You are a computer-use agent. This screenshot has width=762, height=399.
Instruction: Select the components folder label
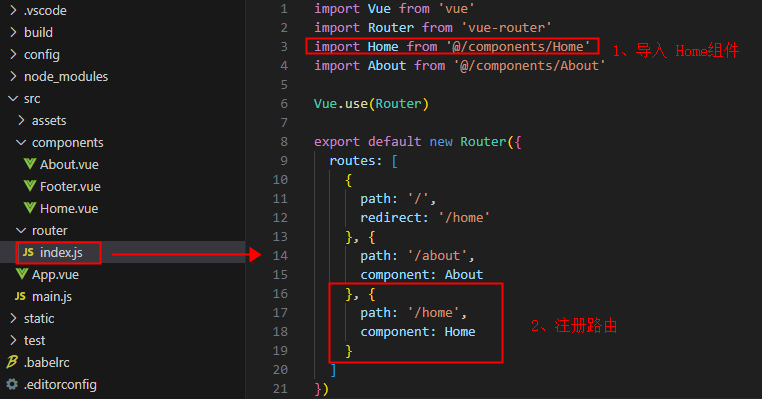coord(68,143)
